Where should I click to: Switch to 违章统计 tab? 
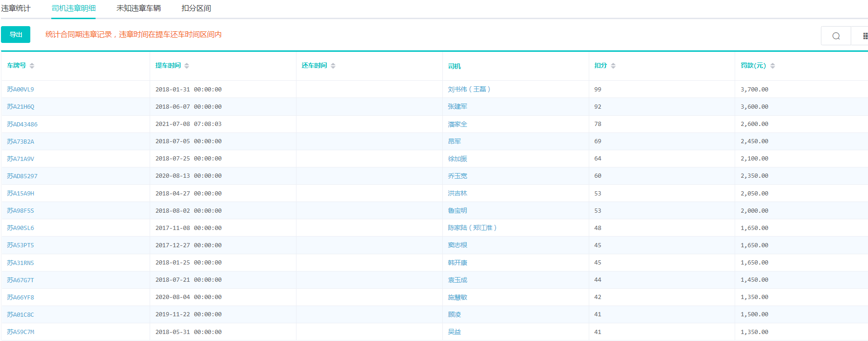tap(16, 8)
